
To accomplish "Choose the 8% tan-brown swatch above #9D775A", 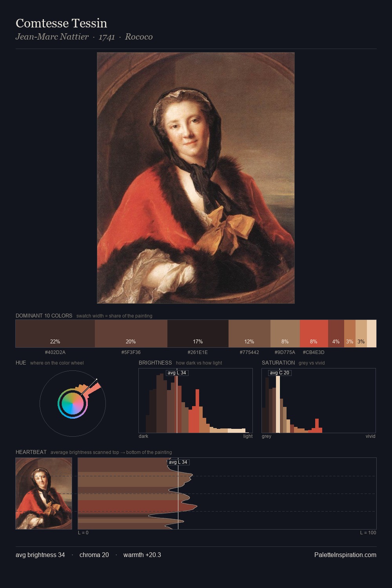I will 285,334.
